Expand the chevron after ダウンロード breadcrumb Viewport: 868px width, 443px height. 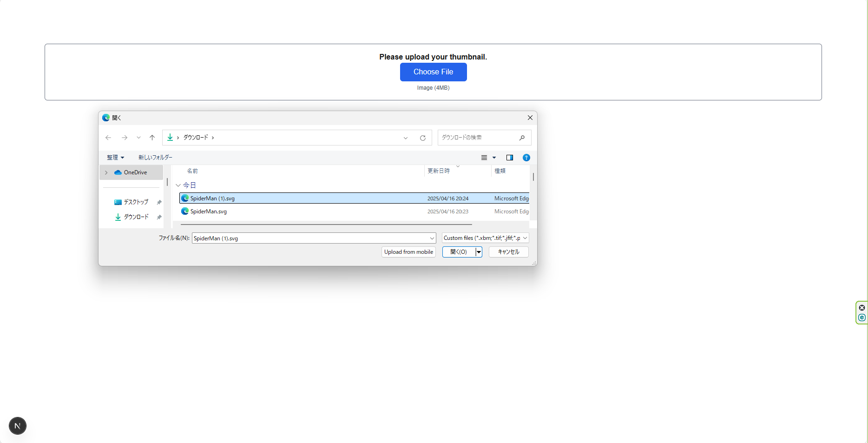point(213,138)
